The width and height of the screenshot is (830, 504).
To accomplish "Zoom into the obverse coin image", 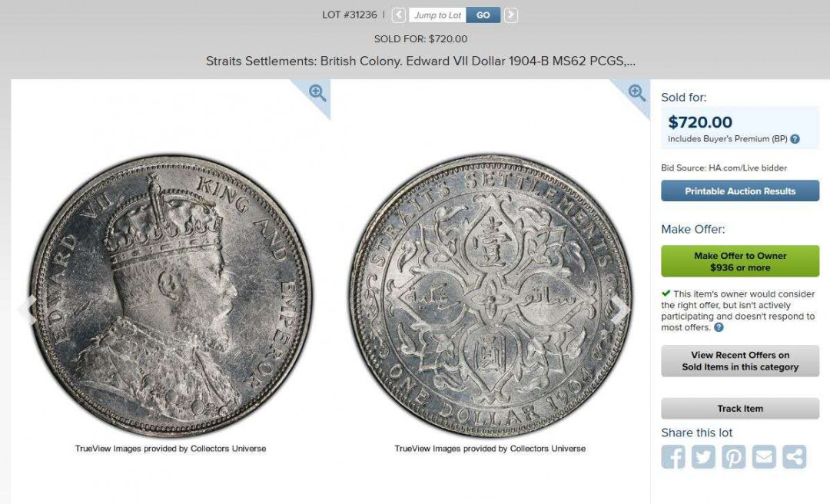I will [317, 93].
